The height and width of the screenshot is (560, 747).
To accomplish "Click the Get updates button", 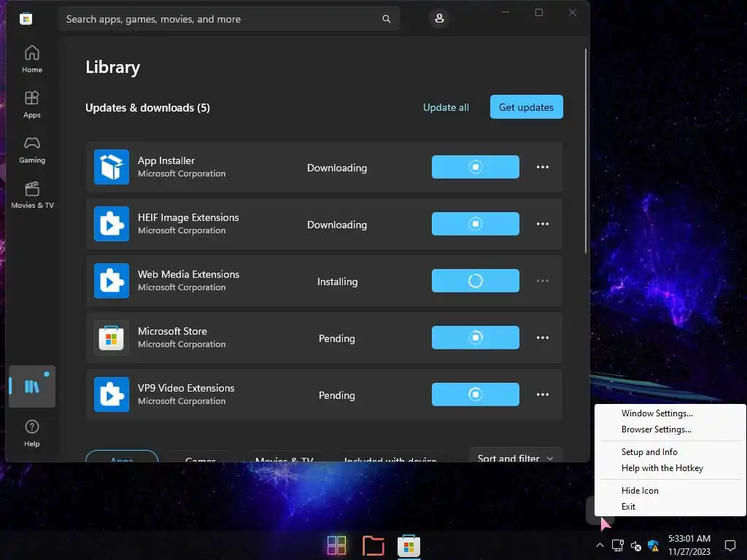I will point(527,107).
